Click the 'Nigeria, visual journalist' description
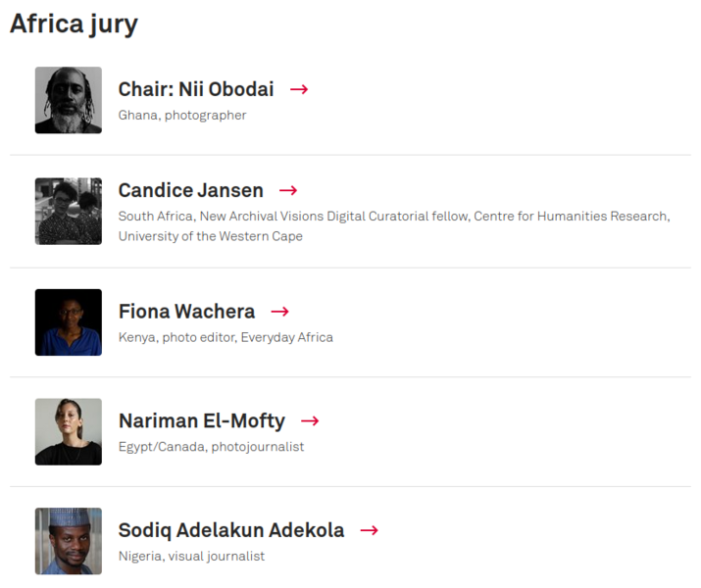Image resolution: width=701 pixels, height=588 pixels. tap(191, 557)
